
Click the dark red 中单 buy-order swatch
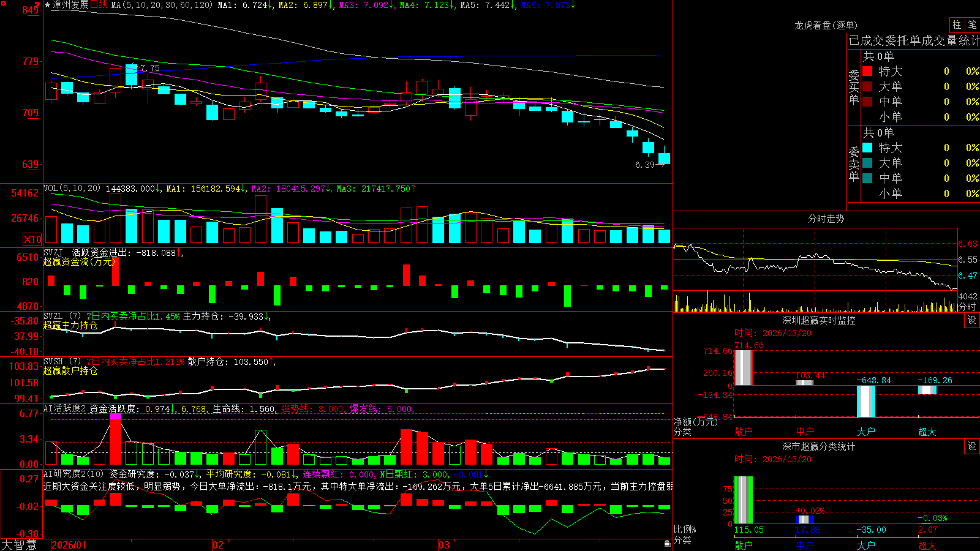(867, 102)
